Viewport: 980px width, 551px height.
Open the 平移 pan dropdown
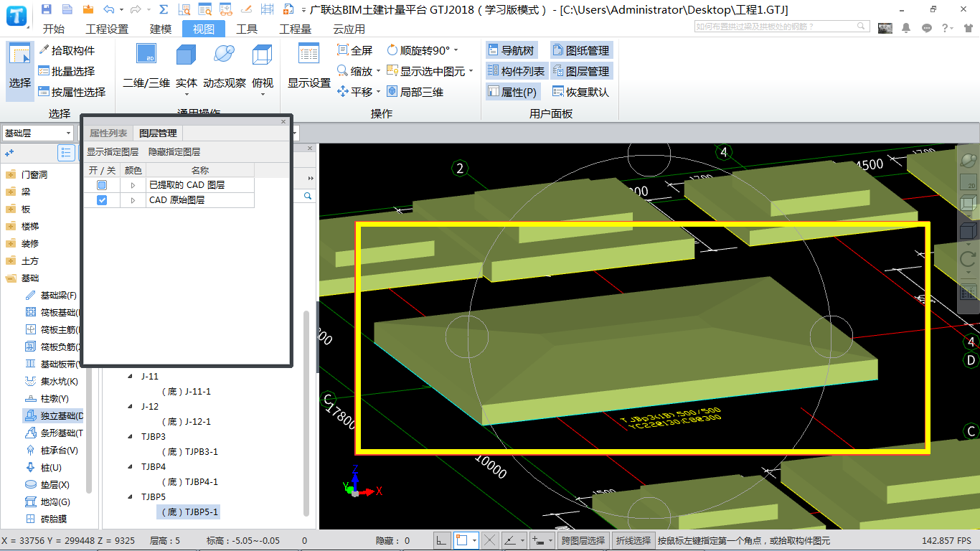pos(378,92)
